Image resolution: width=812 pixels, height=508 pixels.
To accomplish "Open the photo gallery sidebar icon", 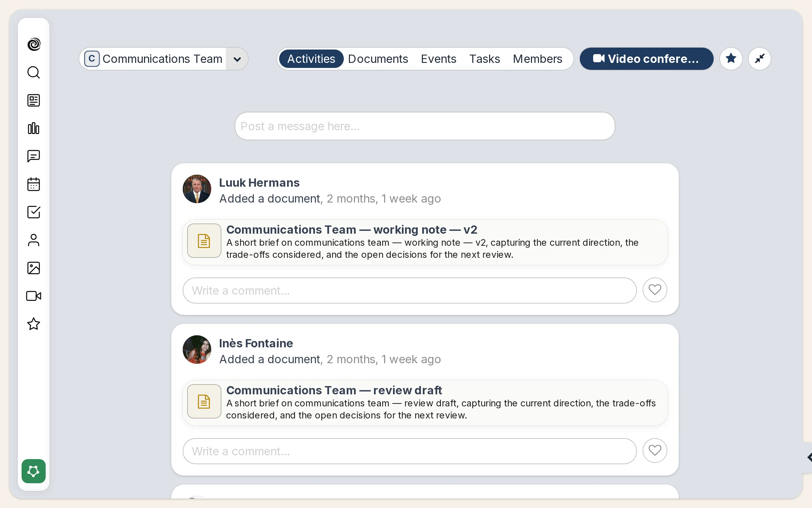I will coord(34,268).
